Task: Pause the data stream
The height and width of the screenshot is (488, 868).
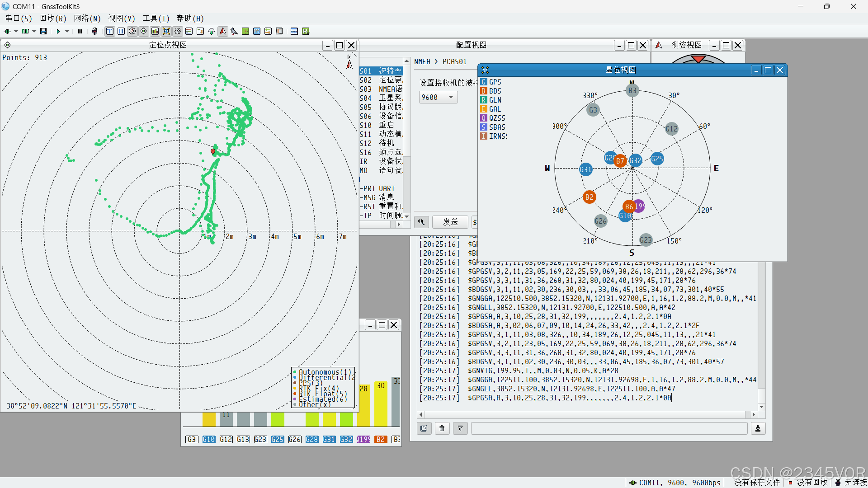Action: pos(80,31)
